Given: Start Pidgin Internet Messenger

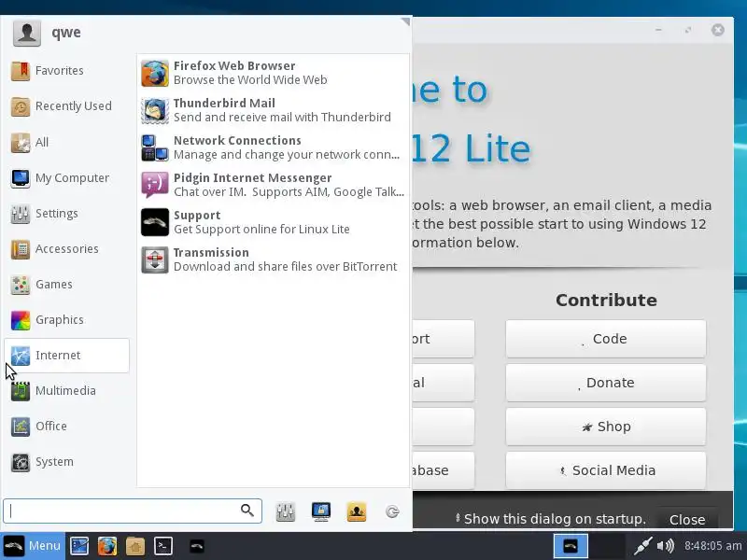Looking at the screenshot, I should click(273, 185).
